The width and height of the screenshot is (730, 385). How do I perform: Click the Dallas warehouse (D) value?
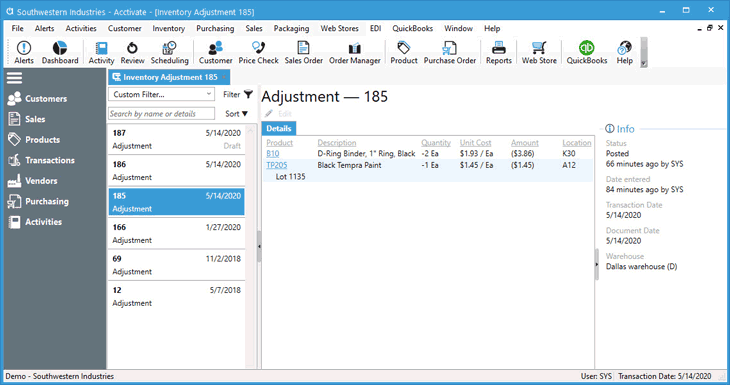641,267
